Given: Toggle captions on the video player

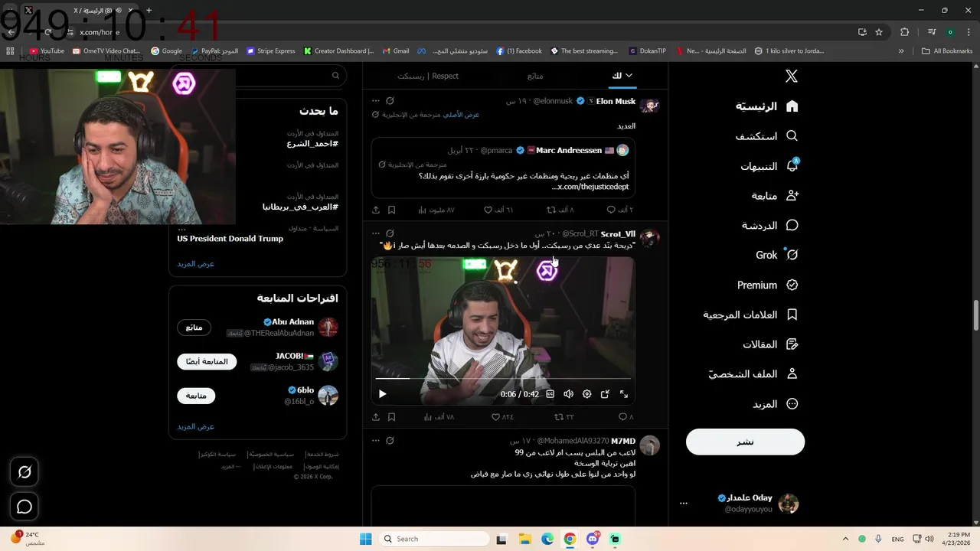Looking at the screenshot, I should (550, 394).
